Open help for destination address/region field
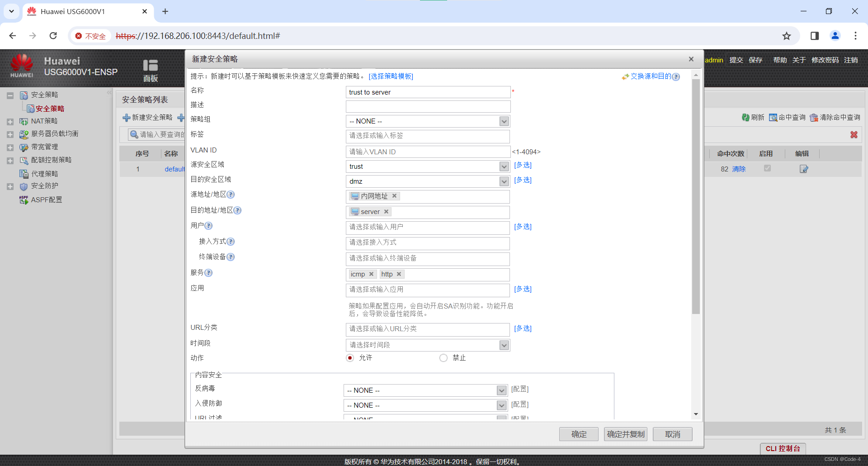 coord(237,210)
